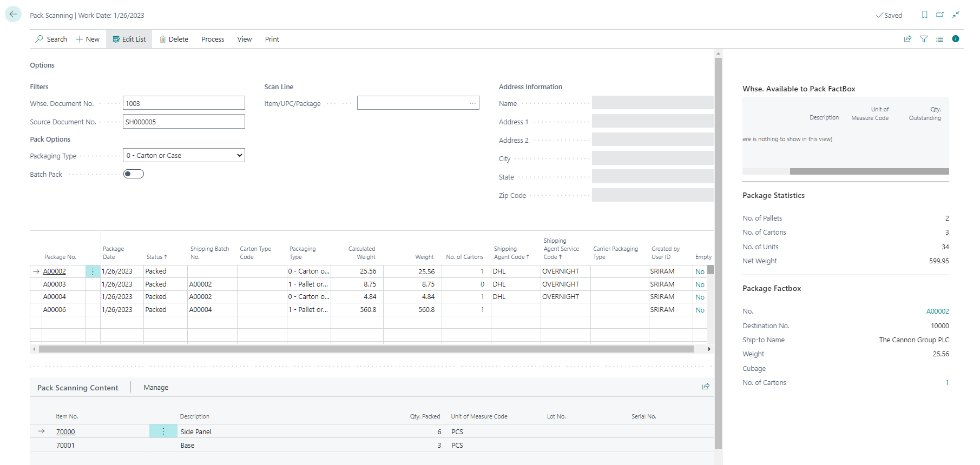The height and width of the screenshot is (465, 980).
Task: Click the share icon in the toolbar
Action: pos(907,39)
